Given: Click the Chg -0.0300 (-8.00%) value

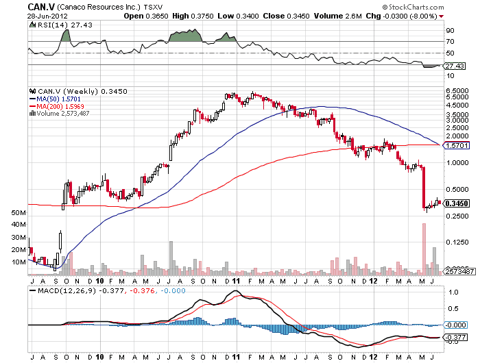Looking at the screenshot, I should click(402, 16).
